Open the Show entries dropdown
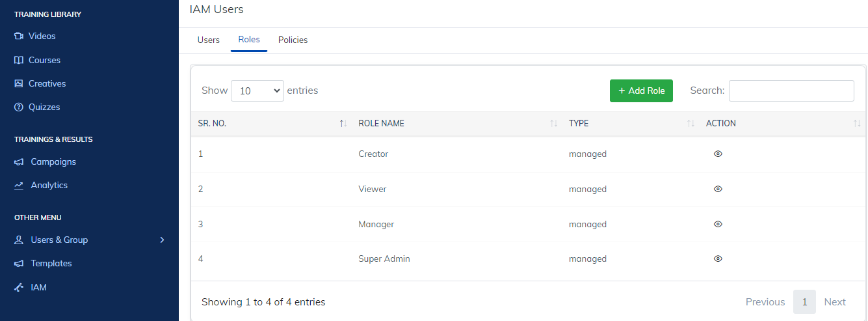Viewport: 868px width, 321px height. (x=257, y=91)
